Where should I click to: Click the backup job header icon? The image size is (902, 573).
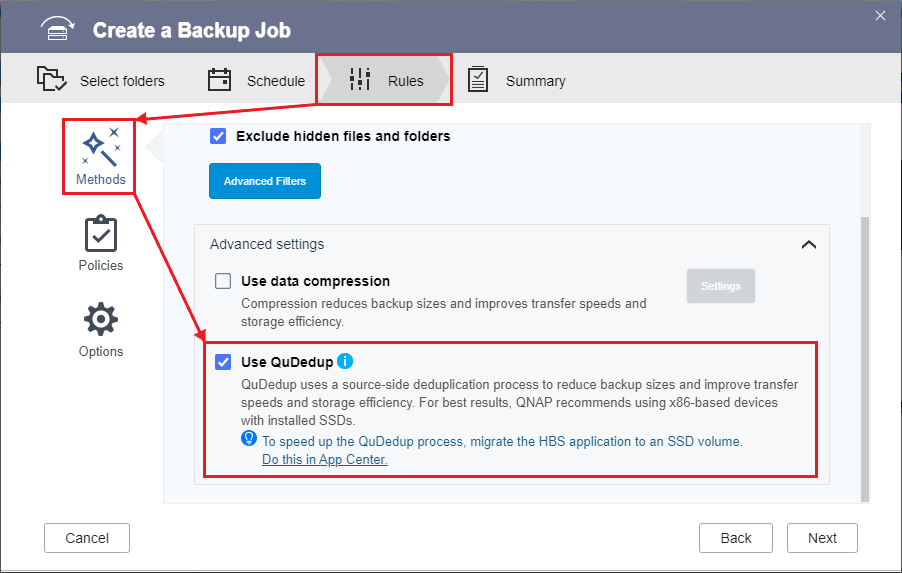[57, 28]
